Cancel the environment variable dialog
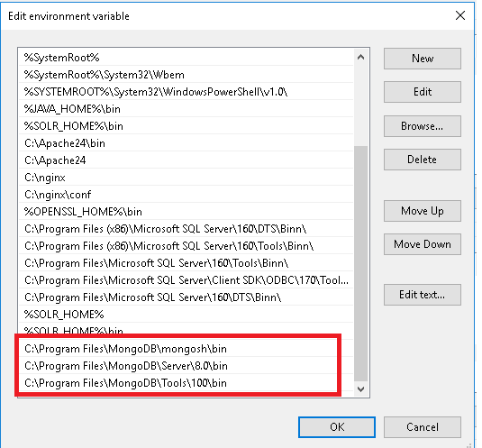The height and width of the screenshot is (448, 482). click(x=422, y=427)
